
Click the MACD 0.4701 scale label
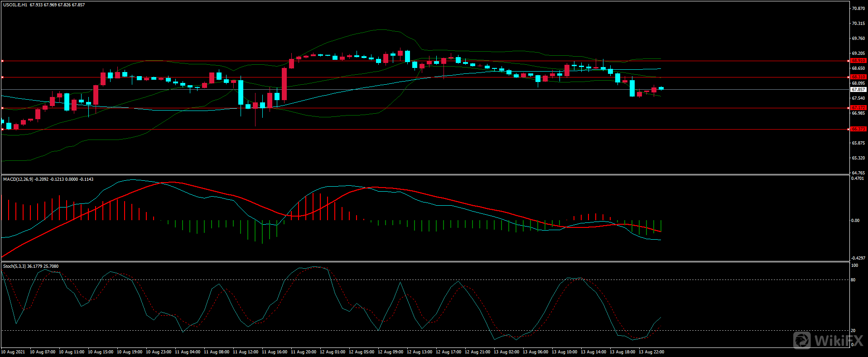pyautogui.click(x=857, y=179)
